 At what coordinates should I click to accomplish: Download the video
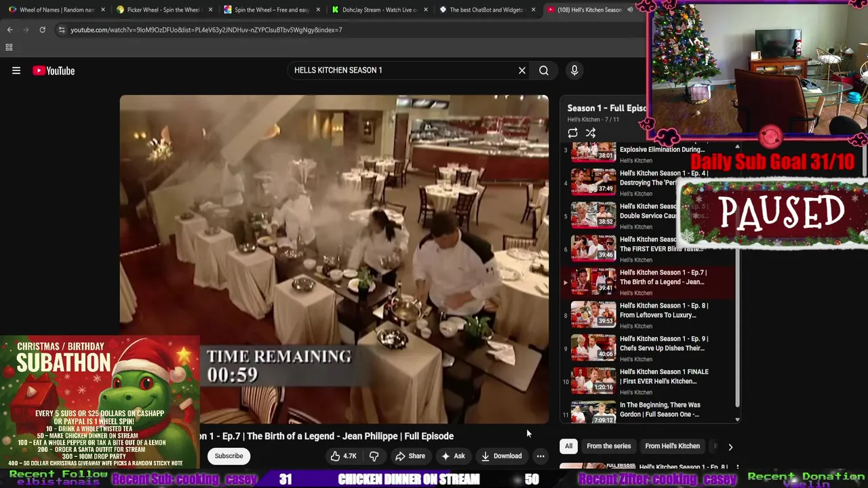tap(502, 456)
